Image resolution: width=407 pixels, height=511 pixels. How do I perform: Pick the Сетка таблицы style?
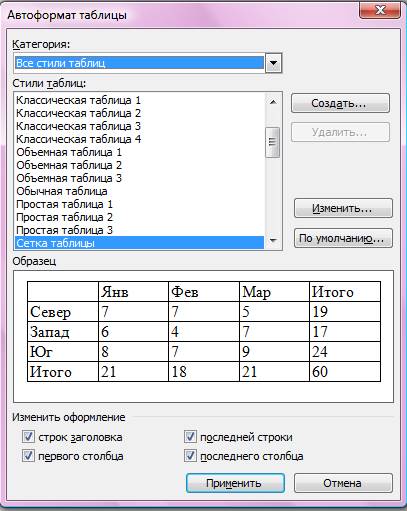click(x=140, y=243)
